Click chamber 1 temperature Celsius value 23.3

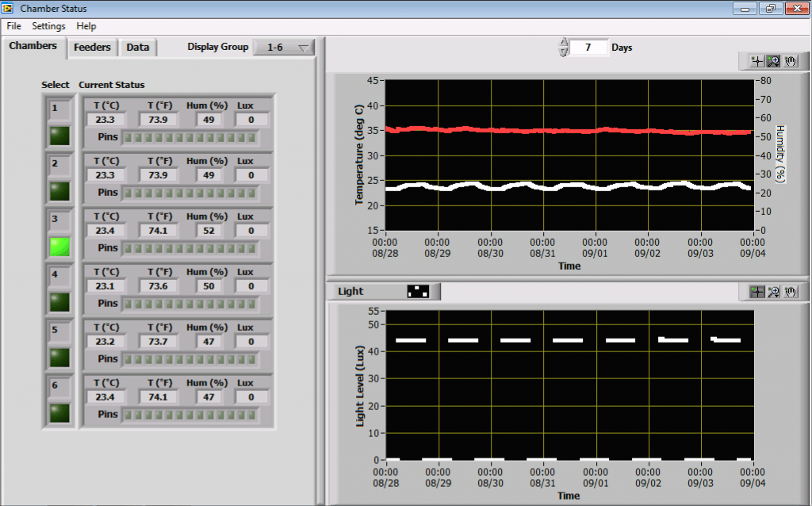click(x=105, y=120)
